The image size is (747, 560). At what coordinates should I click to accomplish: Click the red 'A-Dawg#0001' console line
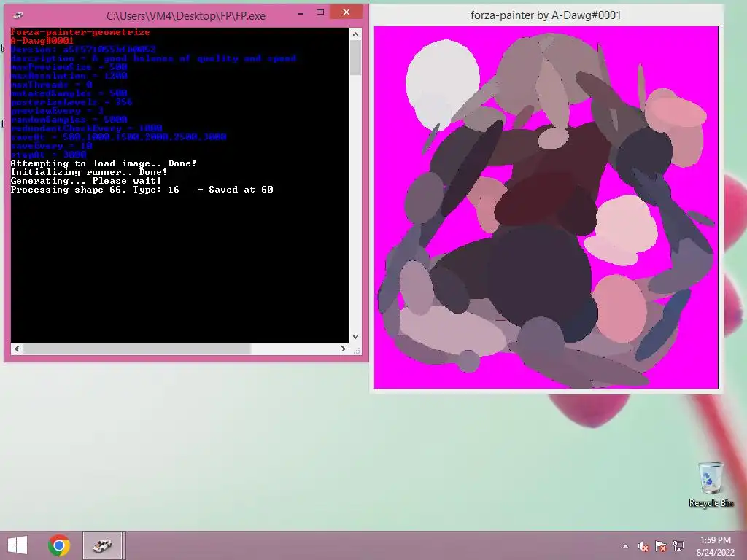coord(42,41)
